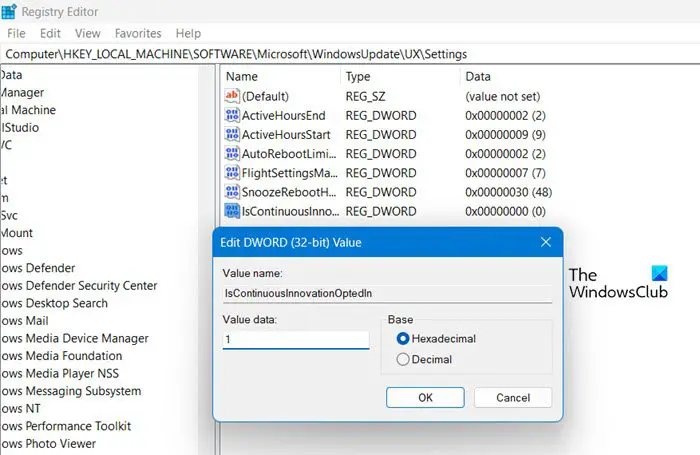The height and width of the screenshot is (455, 700).
Task: Select the ows NT tree key
Action: tap(21, 409)
